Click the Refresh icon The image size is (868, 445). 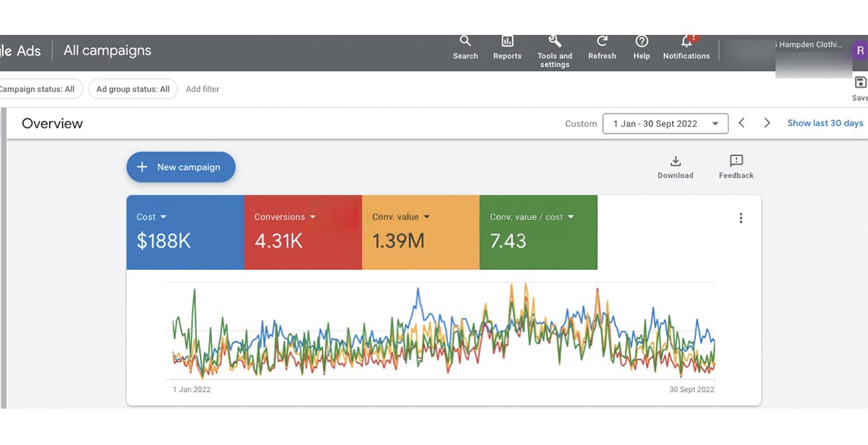[602, 42]
